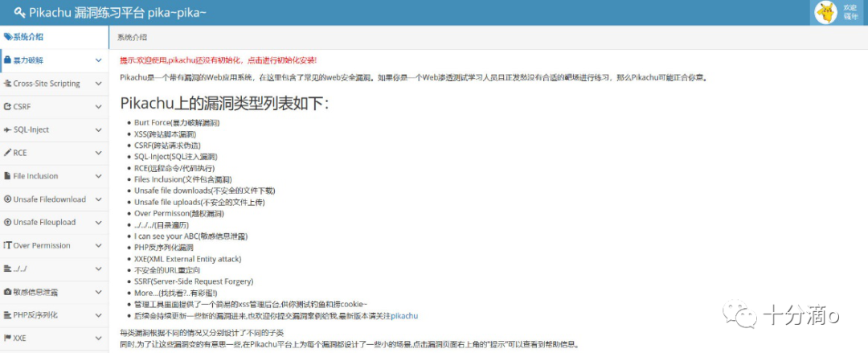The height and width of the screenshot is (353, 868).
Task: Expand the XXE chevron
Action: (99, 338)
